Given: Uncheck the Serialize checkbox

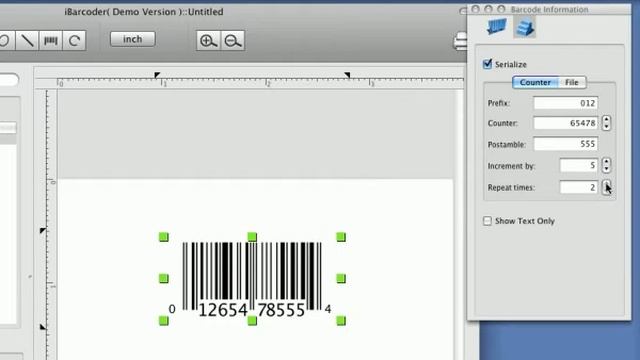Looking at the screenshot, I should point(487,64).
